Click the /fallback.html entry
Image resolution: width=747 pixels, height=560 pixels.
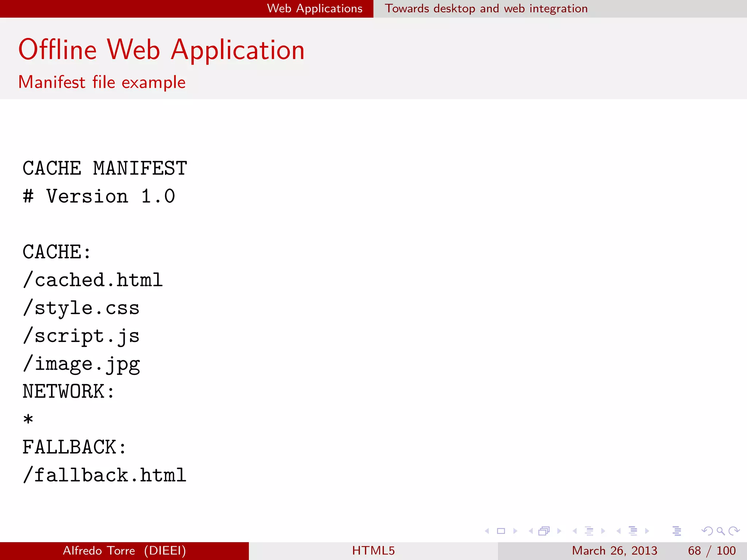pyautogui.click(x=104, y=475)
